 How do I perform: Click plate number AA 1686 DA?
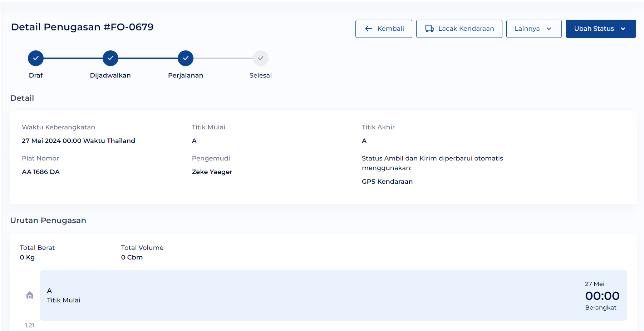click(x=41, y=172)
